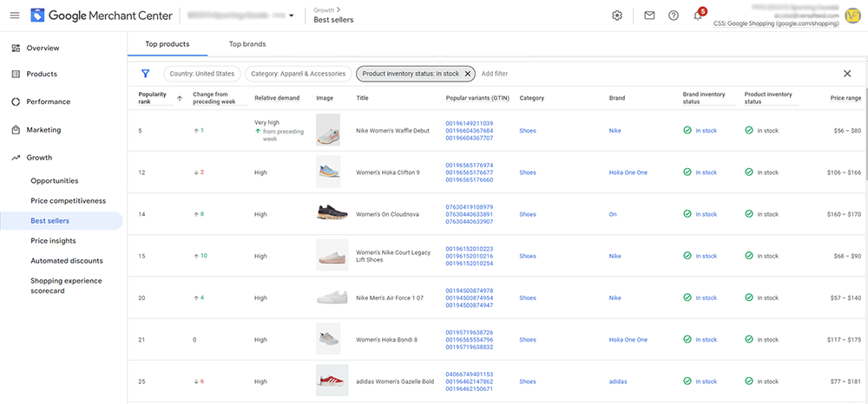Open the Women's Hoka Clifton 9 thumbnail
The width and height of the screenshot is (868, 404).
(x=328, y=172)
